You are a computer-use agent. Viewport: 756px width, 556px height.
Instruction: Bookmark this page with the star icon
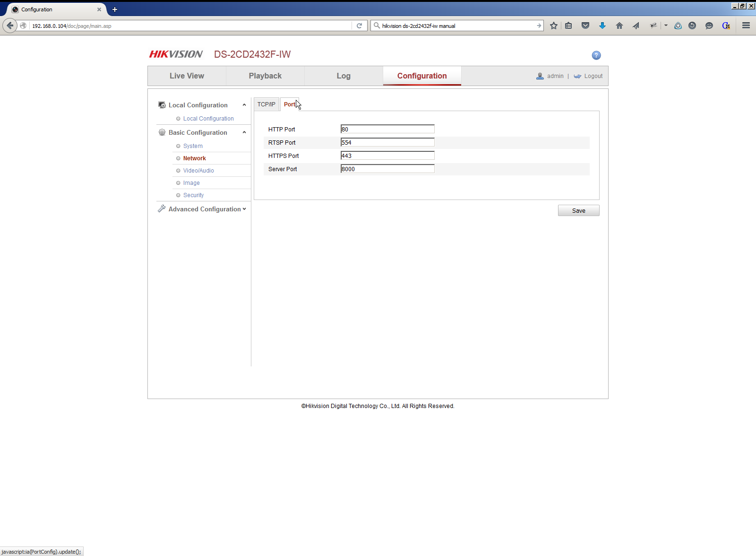click(554, 26)
